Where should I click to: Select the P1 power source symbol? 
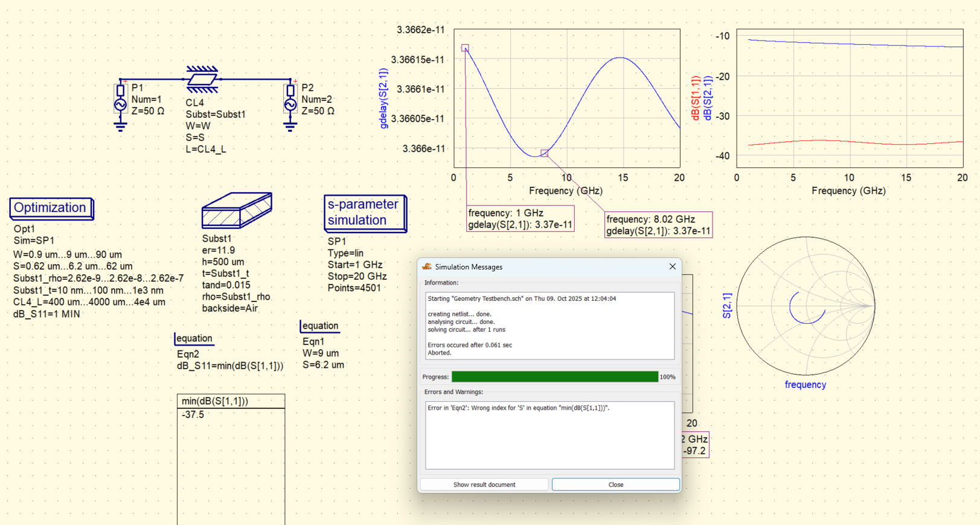120,104
